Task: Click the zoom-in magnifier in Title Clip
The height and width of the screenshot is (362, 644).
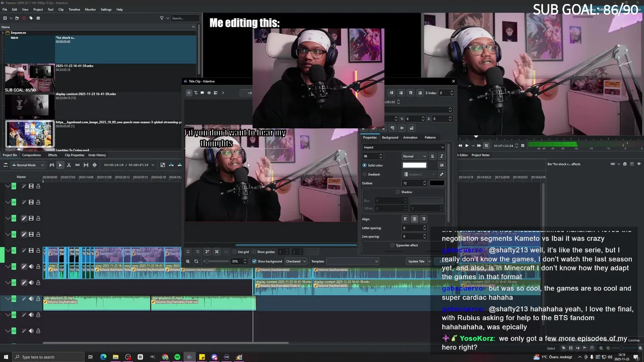Action: pos(188,261)
